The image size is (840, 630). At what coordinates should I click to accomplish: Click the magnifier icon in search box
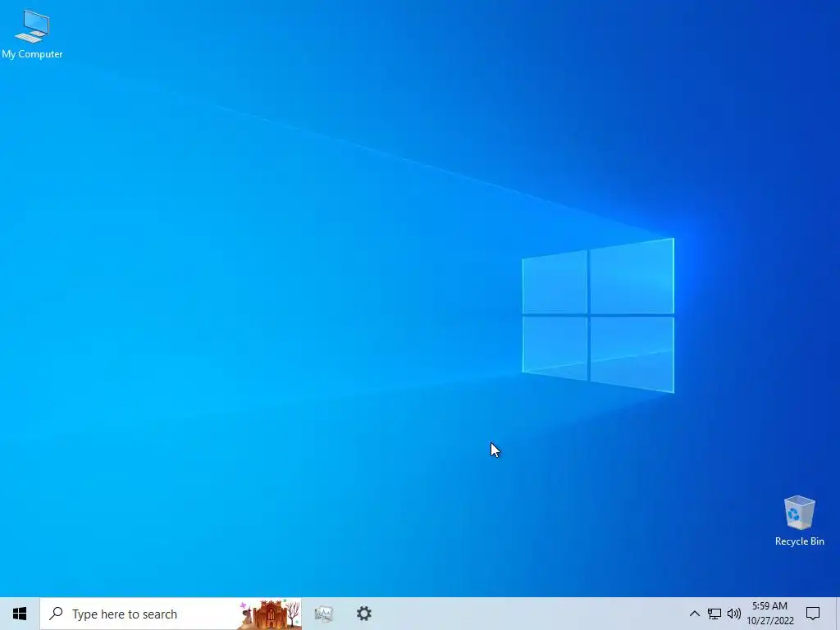pyautogui.click(x=57, y=614)
